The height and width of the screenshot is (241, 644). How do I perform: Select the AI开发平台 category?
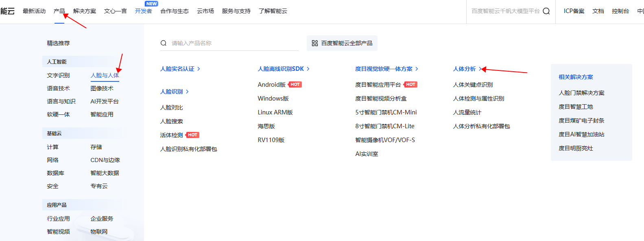coord(105,101)
